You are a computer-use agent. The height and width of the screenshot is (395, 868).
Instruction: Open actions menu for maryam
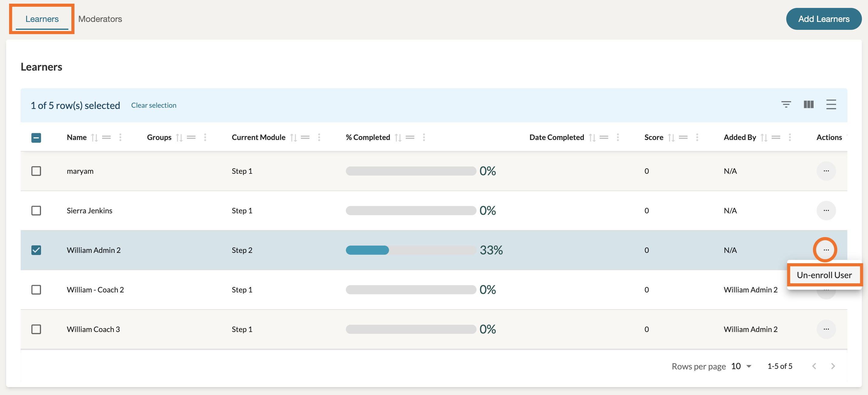826,171
